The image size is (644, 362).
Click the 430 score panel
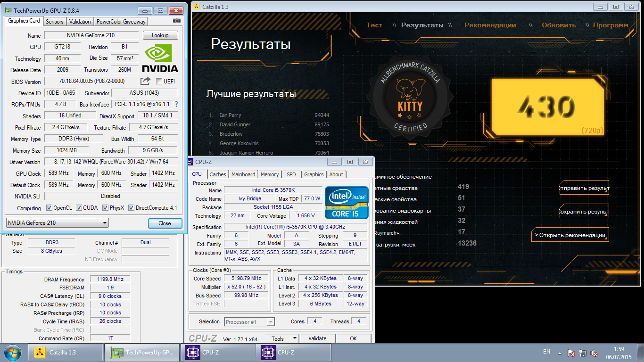tap(547, 107)
